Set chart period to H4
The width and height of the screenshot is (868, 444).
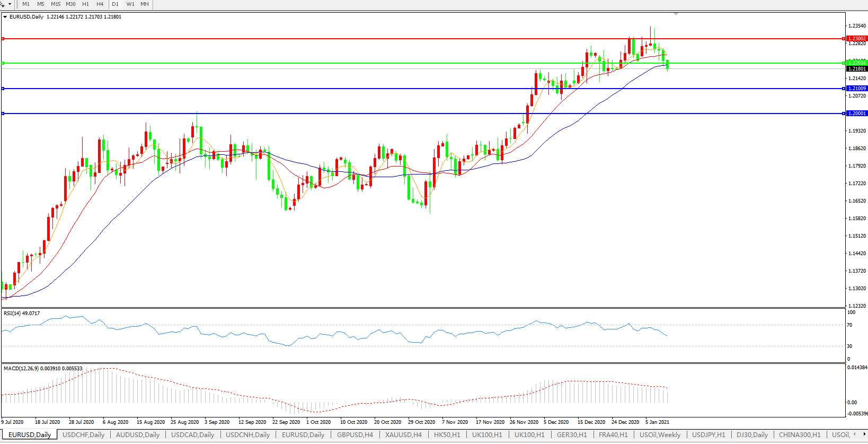pyautogui.click(x=100, y=4)
